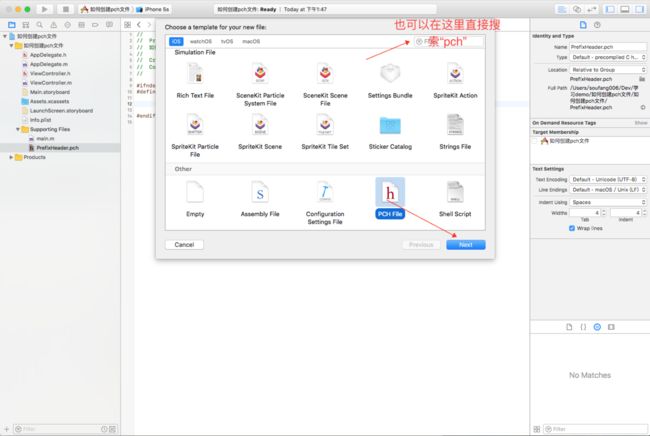Toggle the utilities panel visibility
This screenshot has width=650, height=436.
tap(639, 9)
